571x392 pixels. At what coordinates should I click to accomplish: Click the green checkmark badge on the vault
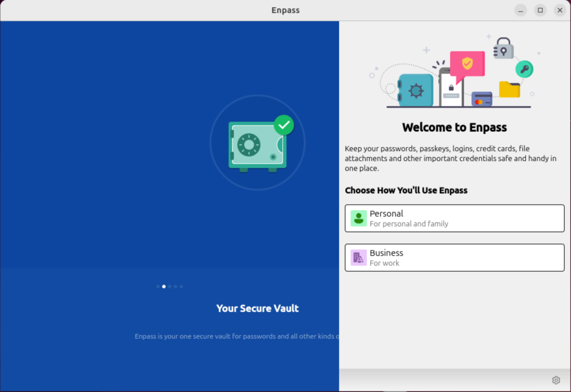pos(283,125)
